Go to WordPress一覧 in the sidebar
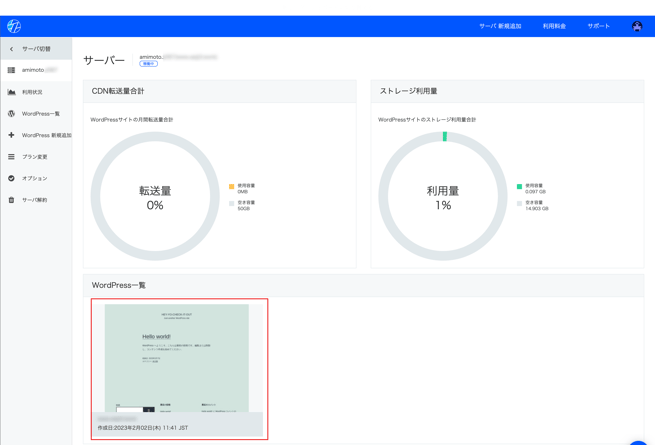Screen dimensions: 655x445 tap(36, 114)
